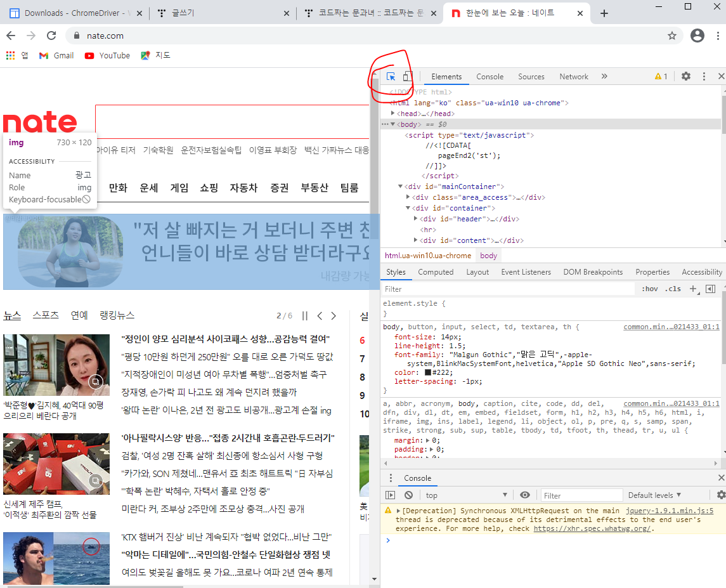Go back to previous page

(11, 36)
